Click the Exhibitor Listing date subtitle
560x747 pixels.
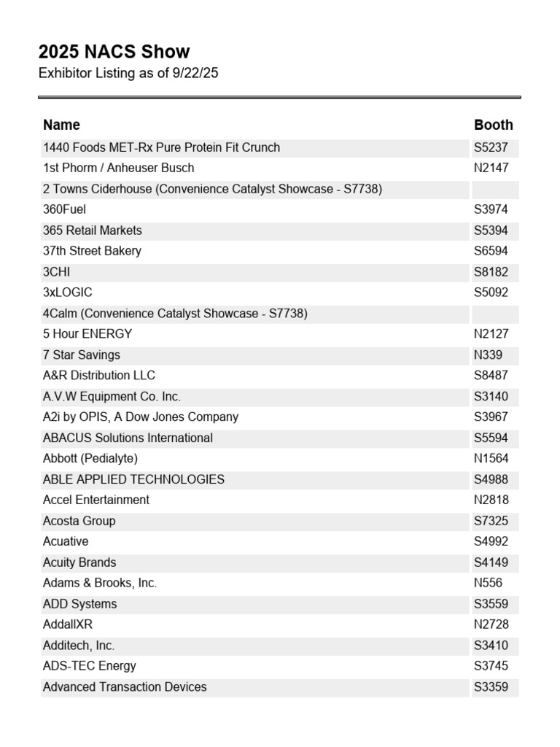[128, 73]
